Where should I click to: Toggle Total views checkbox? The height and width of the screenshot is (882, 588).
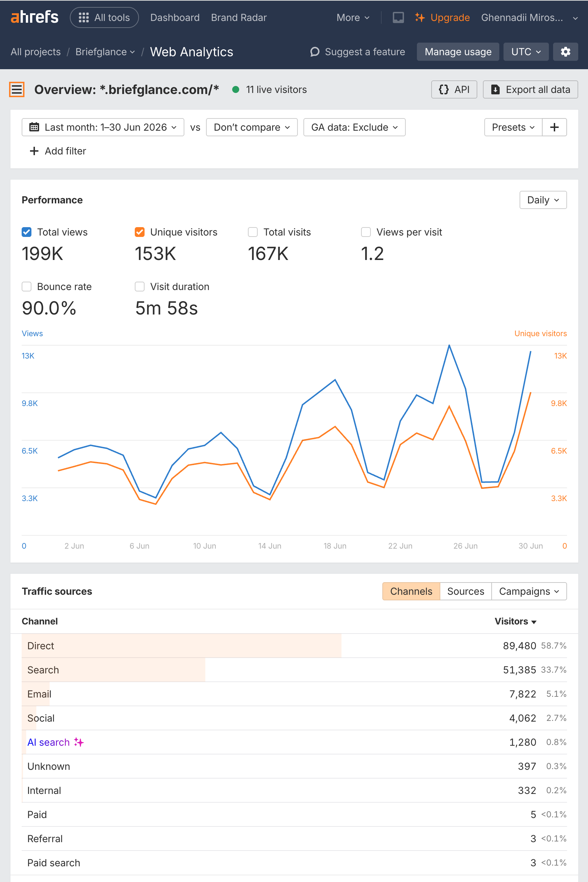27,232
